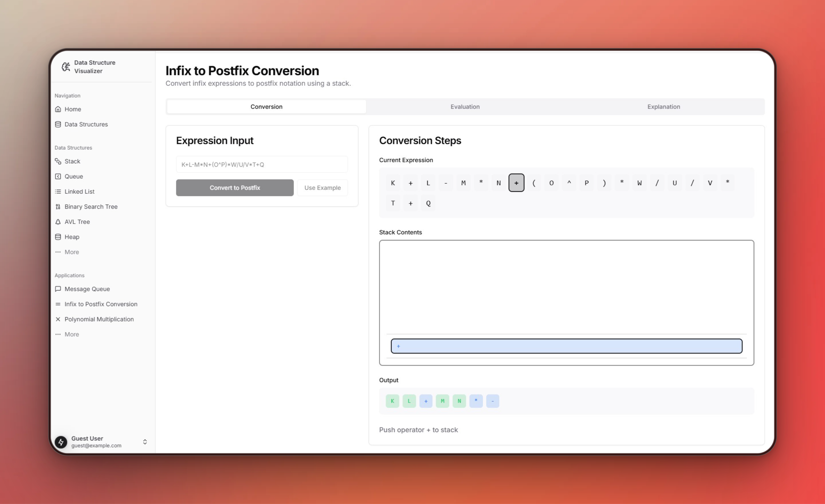Click the Use Example button
The image size is (825, 504).
(x=322, y=187)
